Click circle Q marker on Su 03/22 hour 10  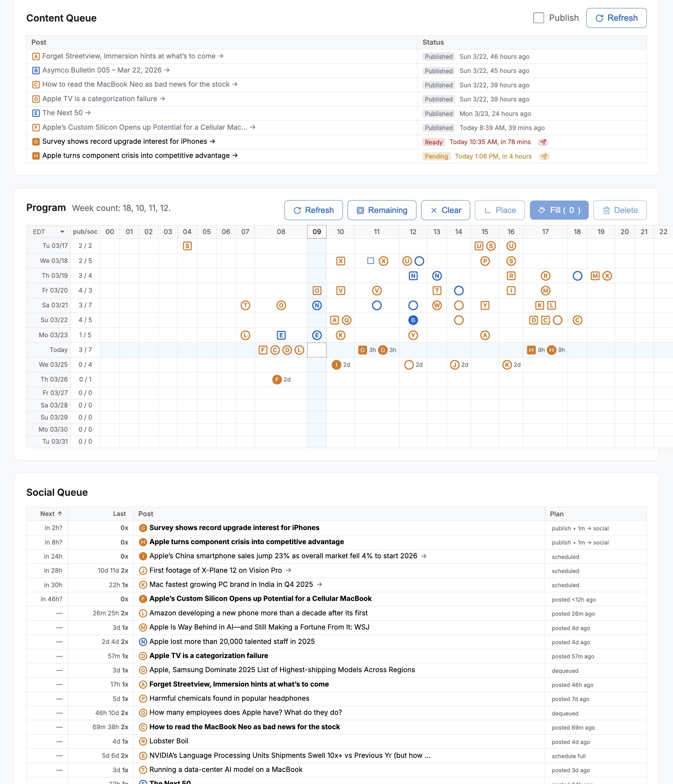click(347, 320)
